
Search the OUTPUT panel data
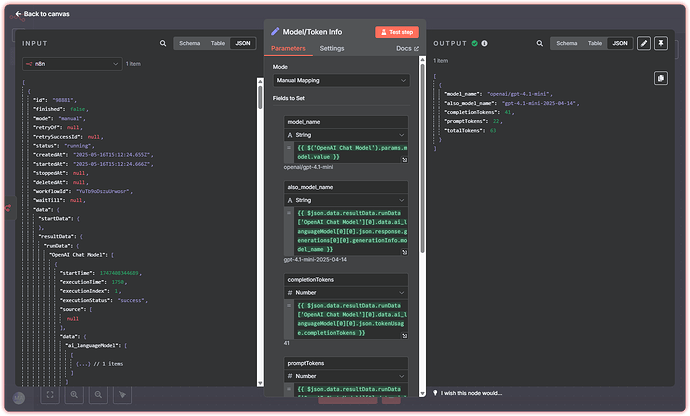tap(540, 43)
